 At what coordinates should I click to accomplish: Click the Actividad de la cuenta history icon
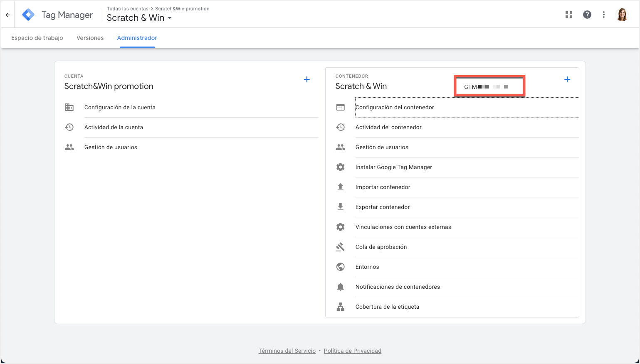[69, 127]
